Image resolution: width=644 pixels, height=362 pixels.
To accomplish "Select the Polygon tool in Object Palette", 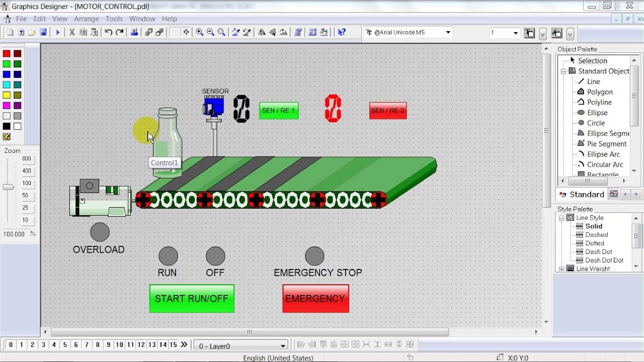I will (600, 92).
